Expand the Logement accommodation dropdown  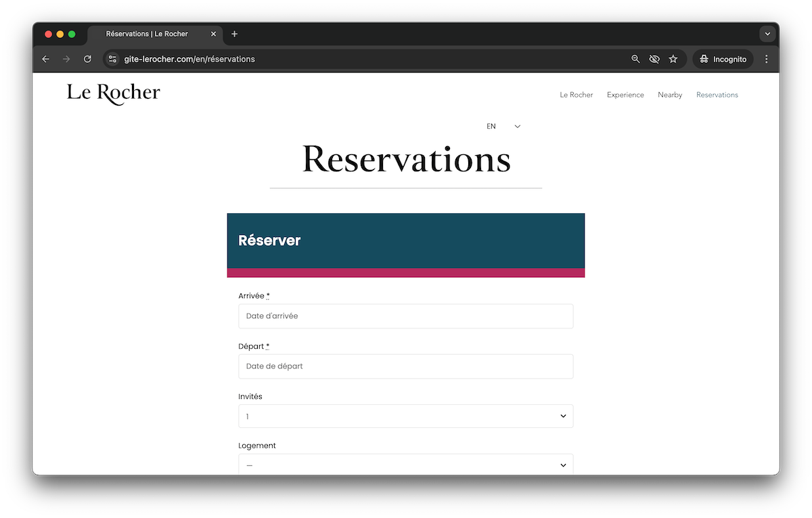(405, 465)
